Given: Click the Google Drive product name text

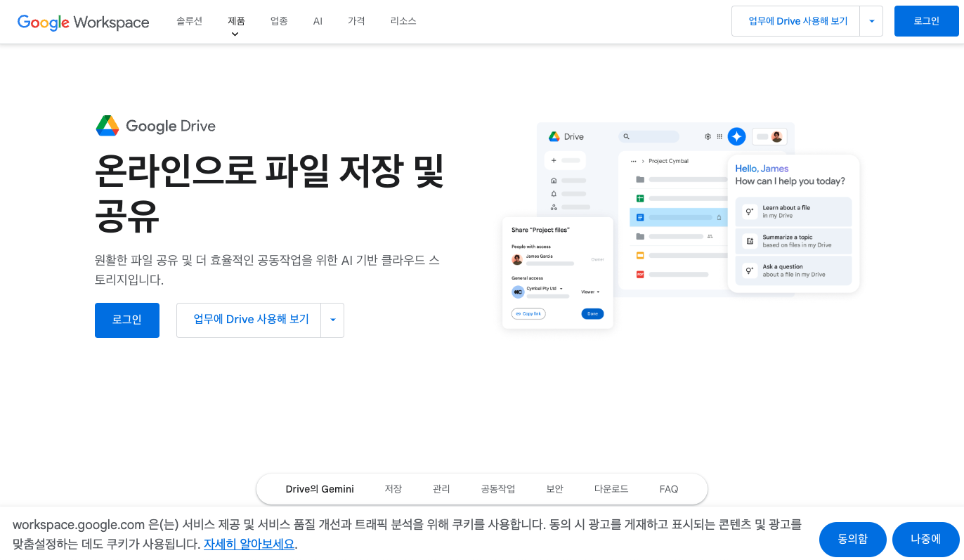Looking at the screenshot, I should click(x=171, y=126).
